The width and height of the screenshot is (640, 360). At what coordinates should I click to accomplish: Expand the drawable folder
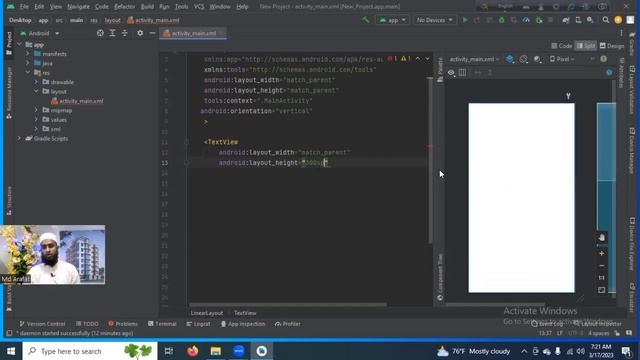coord(36,82)
